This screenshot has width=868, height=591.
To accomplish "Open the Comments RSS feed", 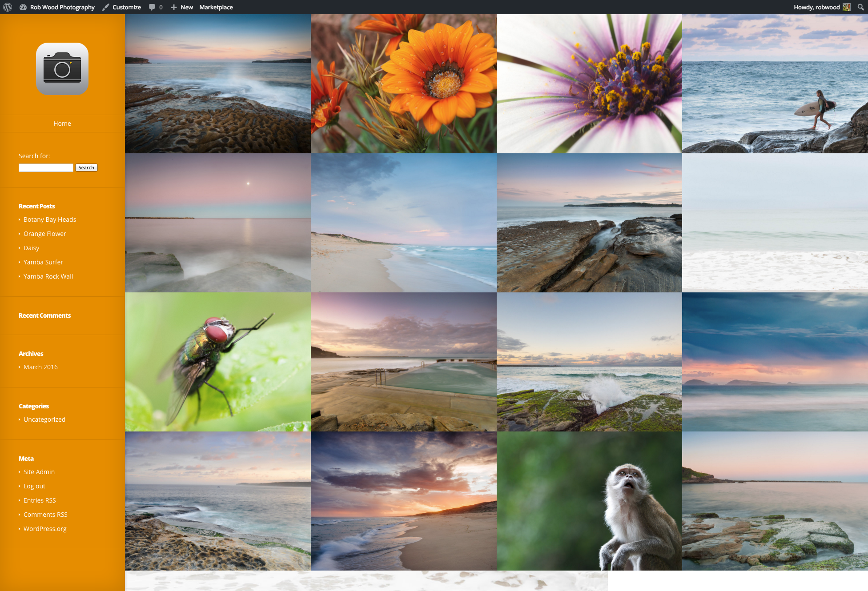I will click(x=45, y=515).
